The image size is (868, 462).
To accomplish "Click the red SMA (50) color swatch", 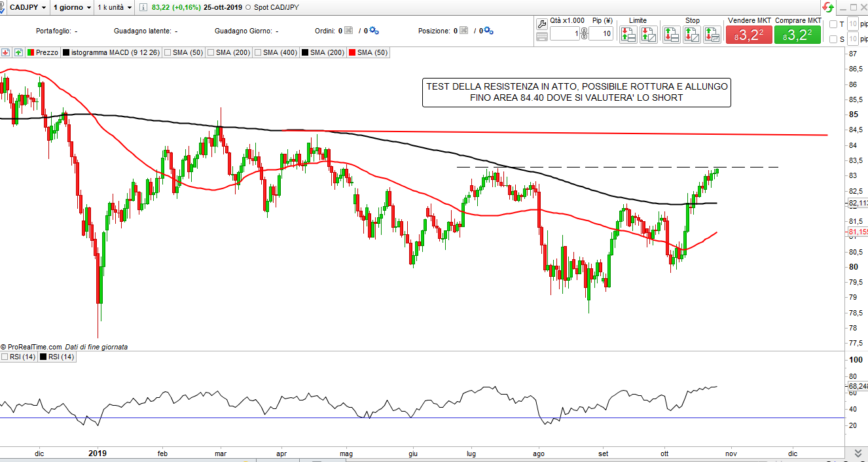I will [x=353, y=52].
